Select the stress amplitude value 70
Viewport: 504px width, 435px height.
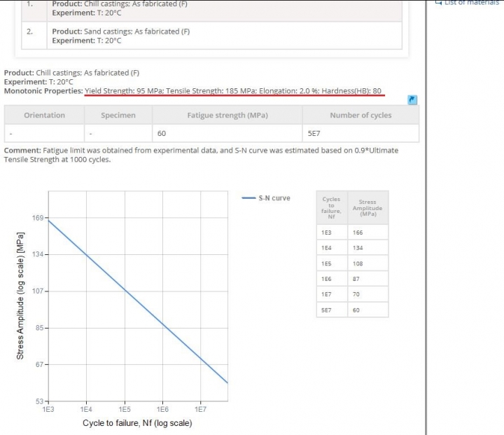pos(367,294)
